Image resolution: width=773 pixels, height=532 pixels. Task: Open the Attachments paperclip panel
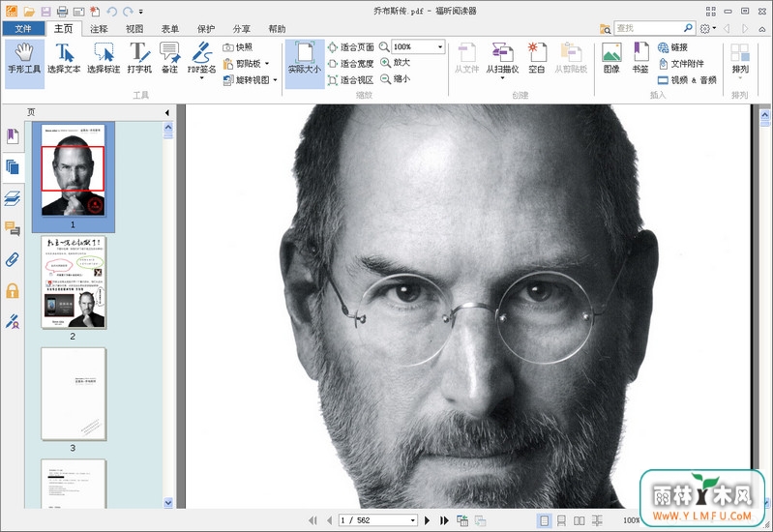[x=13, y=259]
